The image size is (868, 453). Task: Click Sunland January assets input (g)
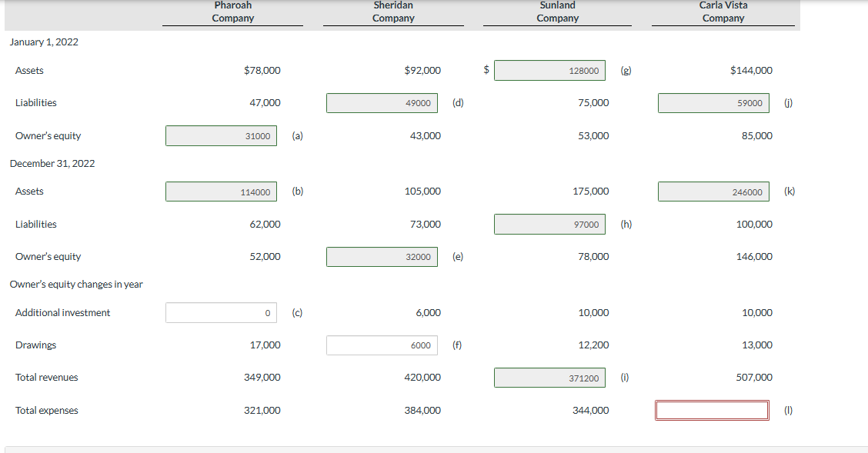pyautogui.click(x=549, y=70)
